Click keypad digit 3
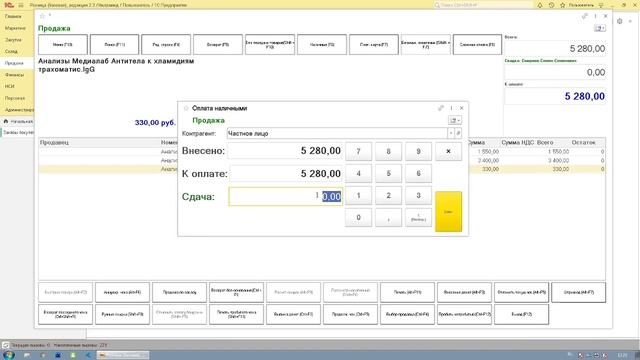 418,196
